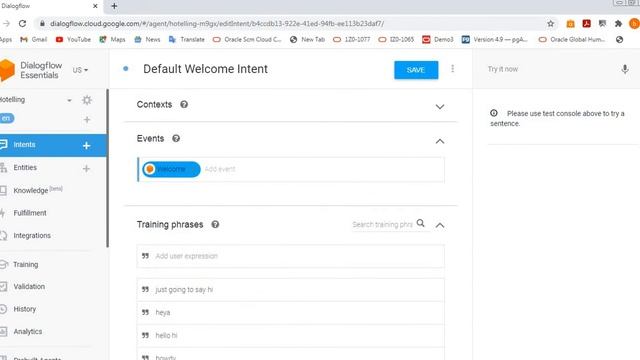Open Events help icon
This screenshot has height=360, width=640.
point(176,138)
